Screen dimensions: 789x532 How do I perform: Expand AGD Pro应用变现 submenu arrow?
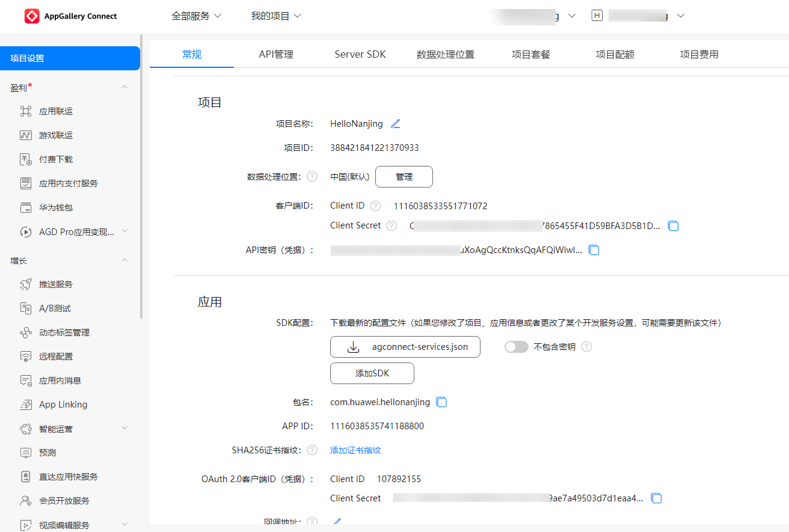point(124,231)
